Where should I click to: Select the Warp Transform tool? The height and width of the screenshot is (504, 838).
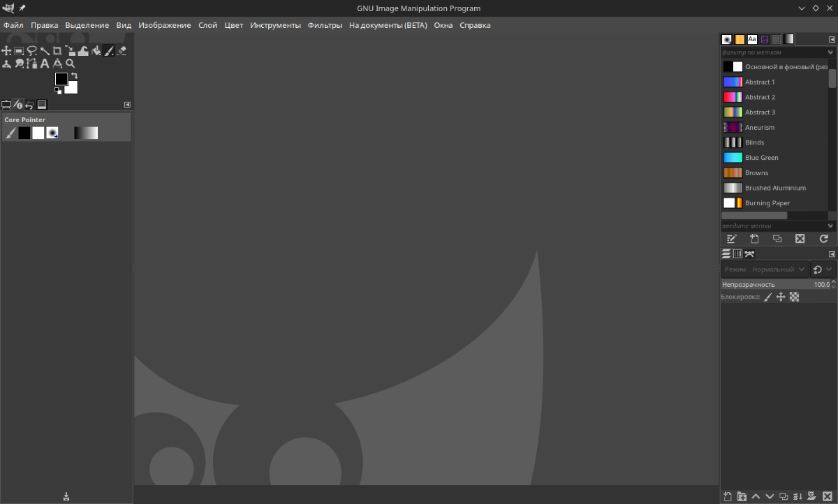click(83, 50)
